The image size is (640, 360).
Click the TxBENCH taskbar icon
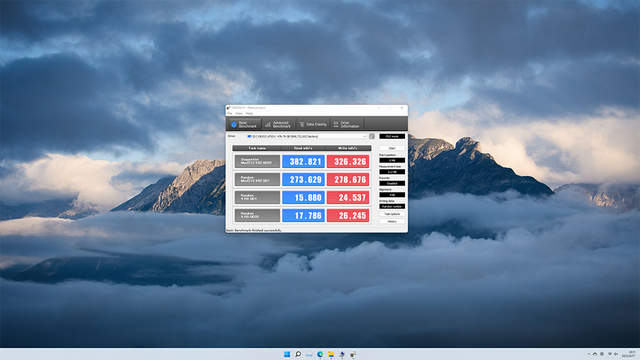[353, 354]
